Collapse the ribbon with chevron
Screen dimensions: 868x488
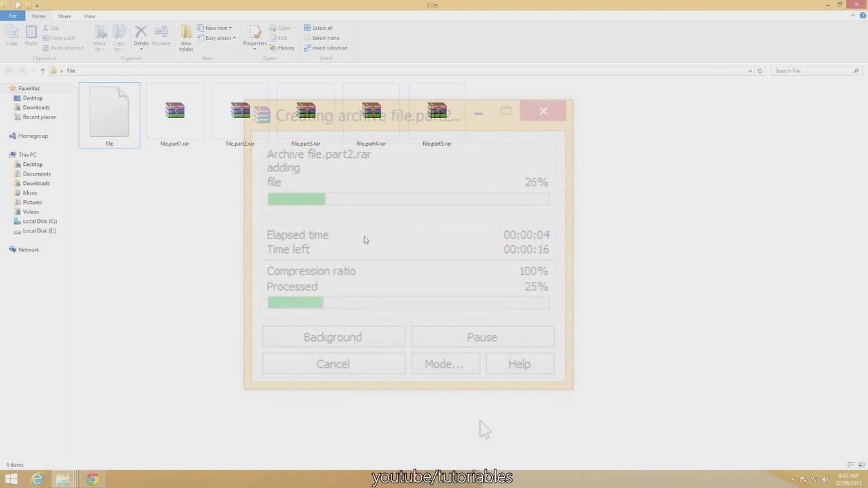click(x=854, y=16)
